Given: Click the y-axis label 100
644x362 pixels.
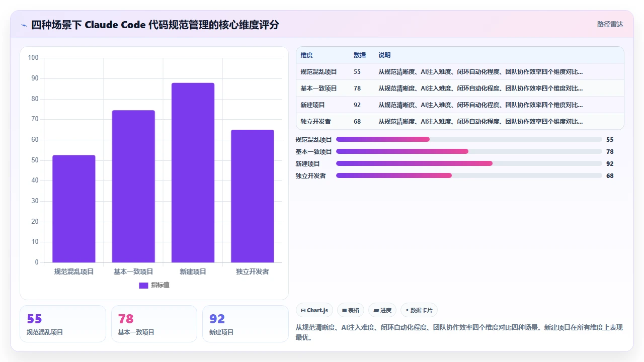Looking at the screenshot, I should pyautogui.click(x=33, y=58).
